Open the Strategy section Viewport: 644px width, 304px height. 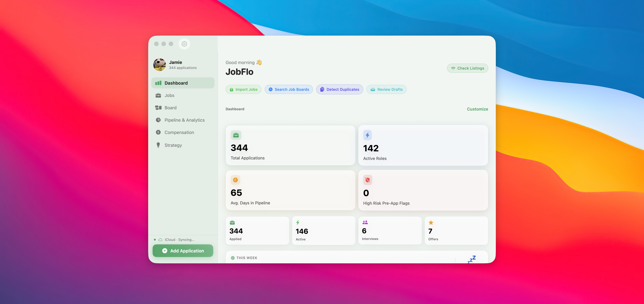tap(183, 145)
